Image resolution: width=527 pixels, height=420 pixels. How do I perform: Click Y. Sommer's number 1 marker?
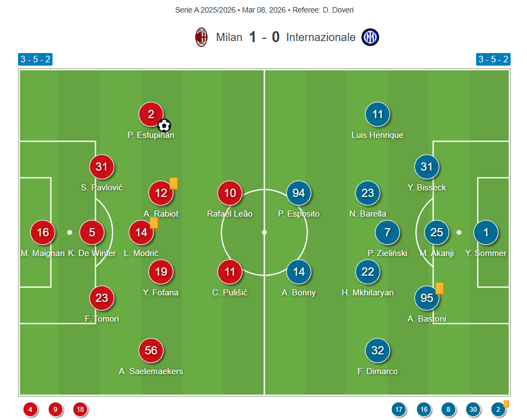point(486,232)
